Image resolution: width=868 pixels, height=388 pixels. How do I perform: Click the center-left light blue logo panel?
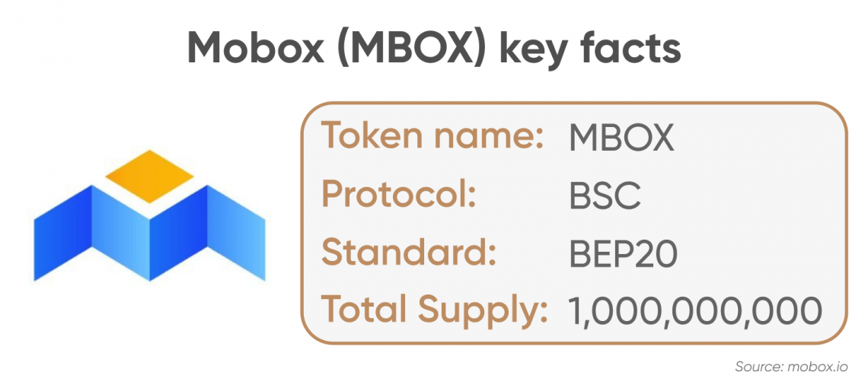120,233
